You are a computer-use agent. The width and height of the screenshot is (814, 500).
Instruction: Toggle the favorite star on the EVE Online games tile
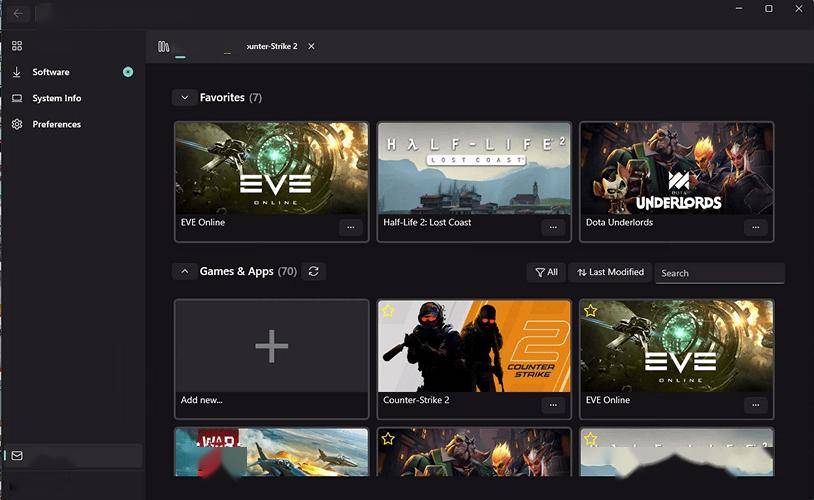click(590, 311)
